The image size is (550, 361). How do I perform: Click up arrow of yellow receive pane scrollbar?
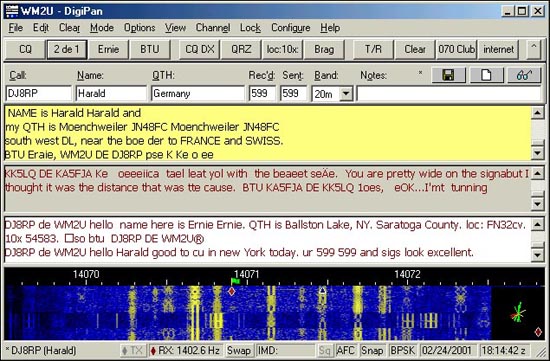[x=538, y=113]
